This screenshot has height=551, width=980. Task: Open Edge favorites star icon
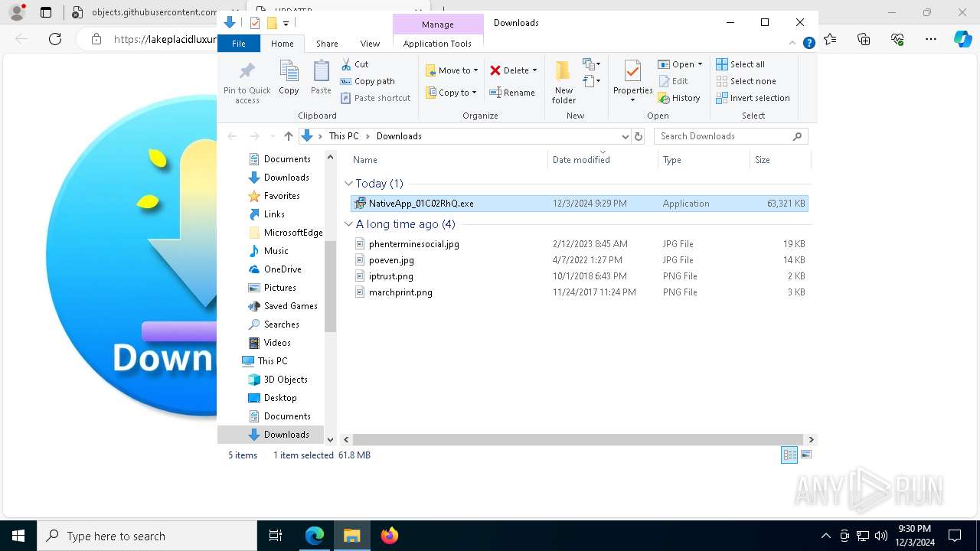click(830, 39)
